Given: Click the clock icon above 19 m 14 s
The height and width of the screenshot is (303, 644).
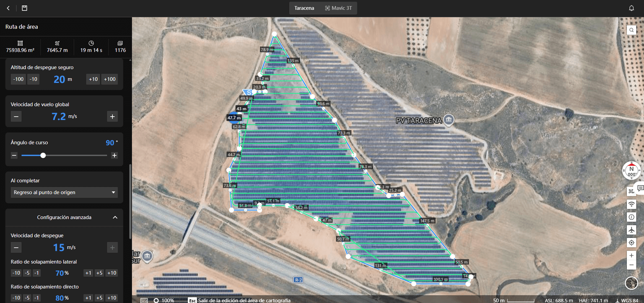Looking at the screenshot, I should (91, 43).
